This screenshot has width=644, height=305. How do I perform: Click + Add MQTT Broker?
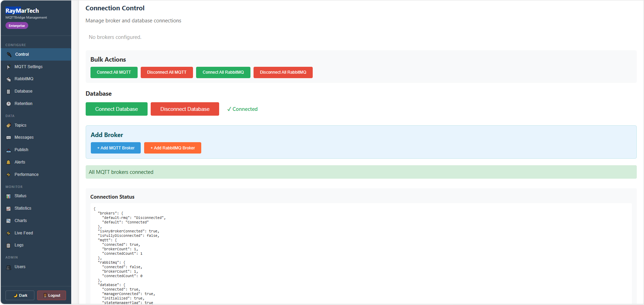point(116,148)
